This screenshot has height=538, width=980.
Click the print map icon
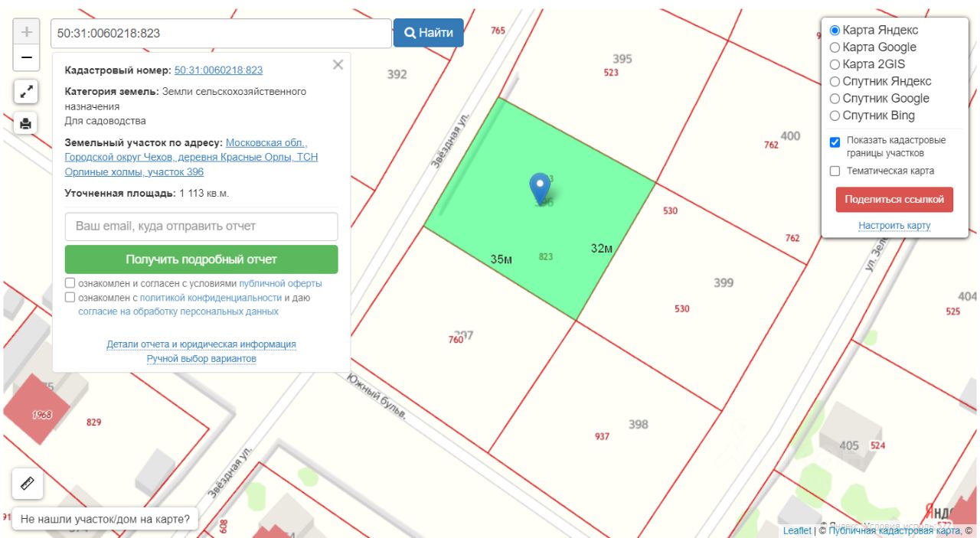click(27, 123)
